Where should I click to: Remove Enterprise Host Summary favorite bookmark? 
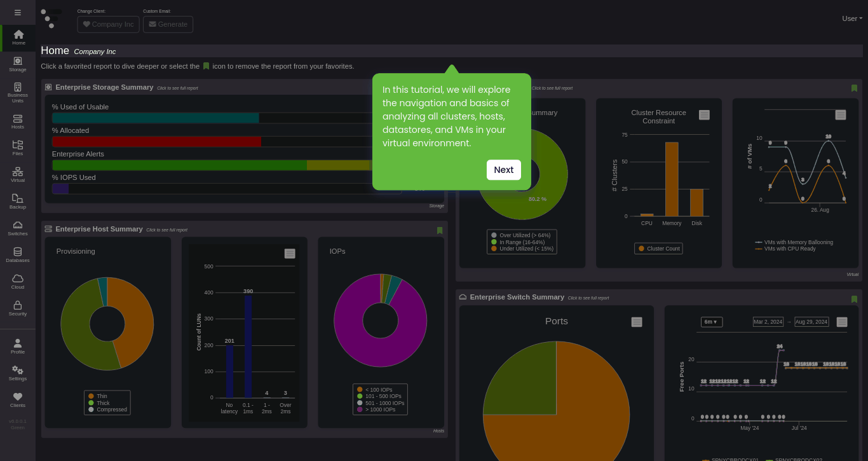[x=440, y=230]
